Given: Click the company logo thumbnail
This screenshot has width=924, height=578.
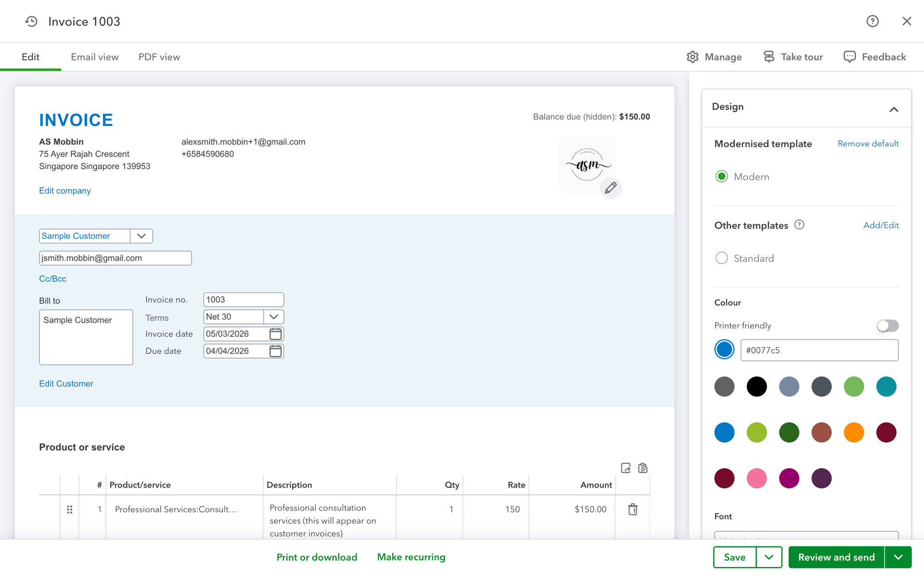Looking at the screenshot, I should pyautogui.click(x=587, y=165).
